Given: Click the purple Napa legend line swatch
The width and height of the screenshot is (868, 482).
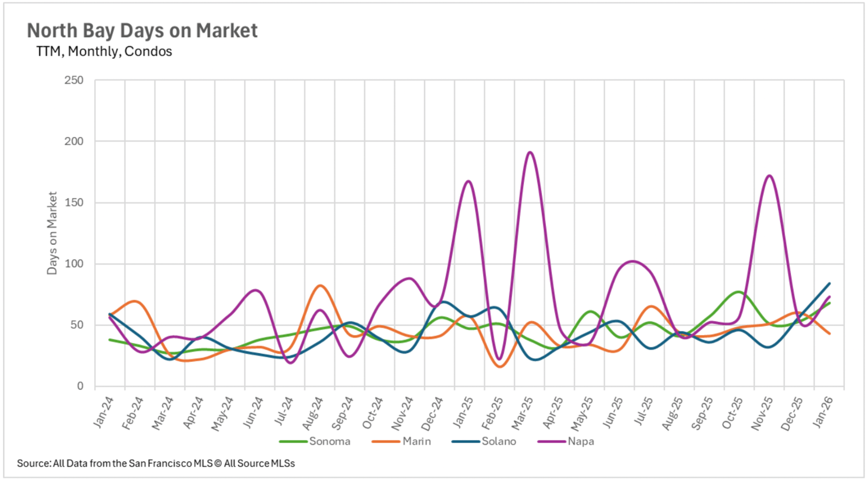Looking at the screenshot, I should click(x=552, y=441).
